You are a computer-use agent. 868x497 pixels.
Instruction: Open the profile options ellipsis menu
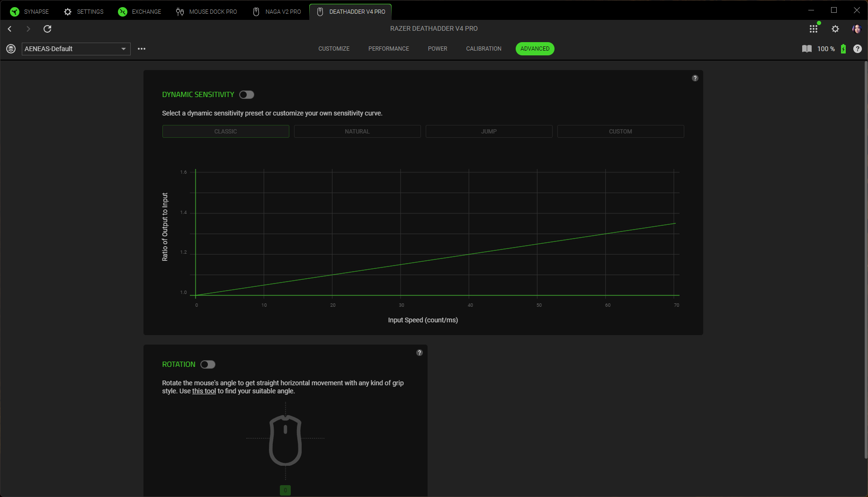pos(142,49)
